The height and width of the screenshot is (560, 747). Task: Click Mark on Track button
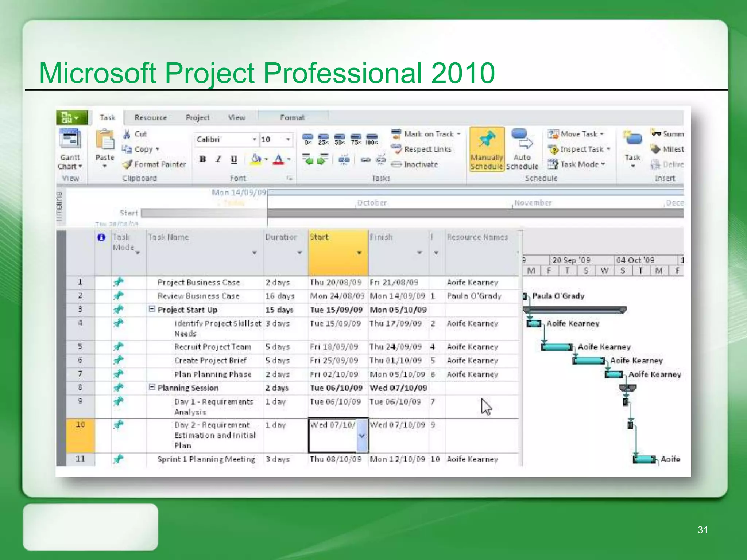(x=426, y=134)
